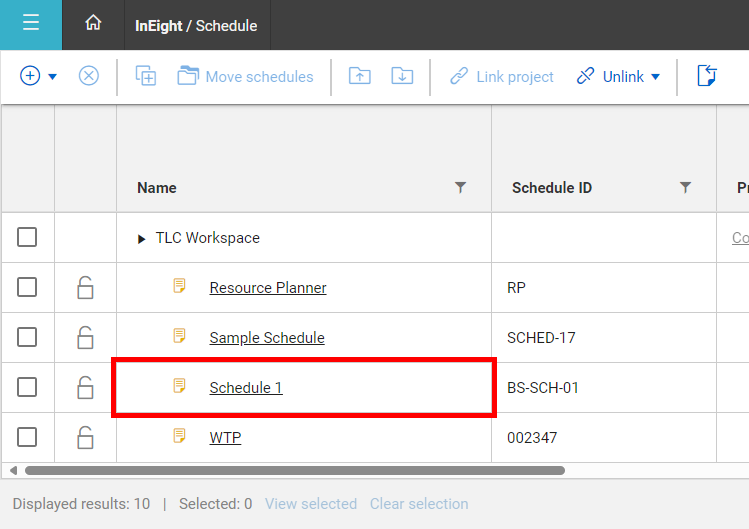Click the Move schedules toolbar item
The width and height of the screenshot is (749, 529).
click(x=246, y=76)
